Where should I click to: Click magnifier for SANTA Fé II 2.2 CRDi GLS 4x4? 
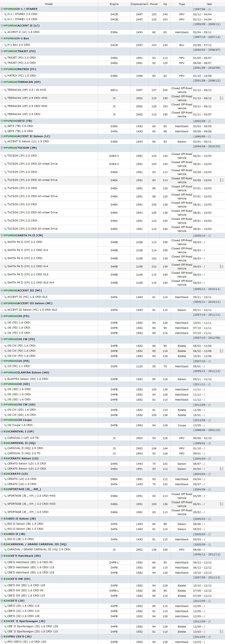point(5,283)
